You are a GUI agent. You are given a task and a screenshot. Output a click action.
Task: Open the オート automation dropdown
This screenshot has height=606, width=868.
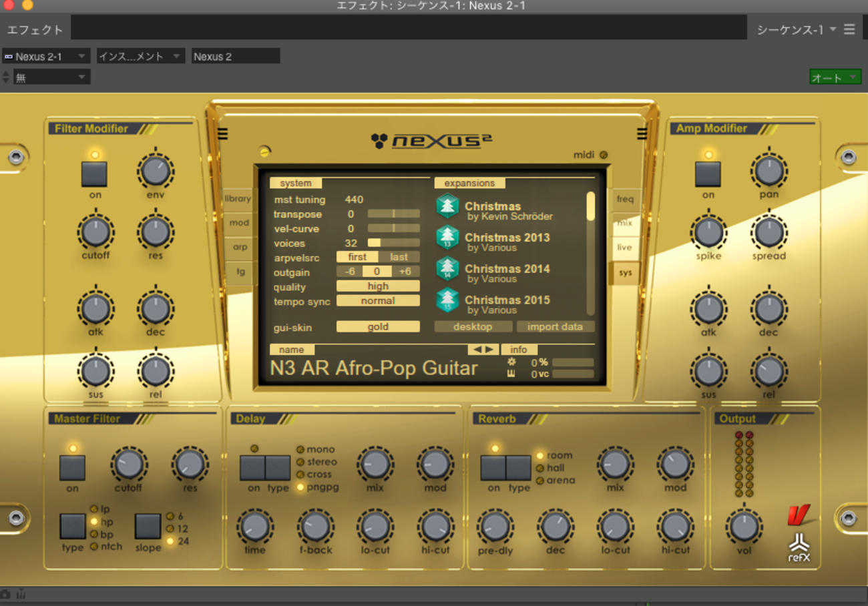point(835,77)
